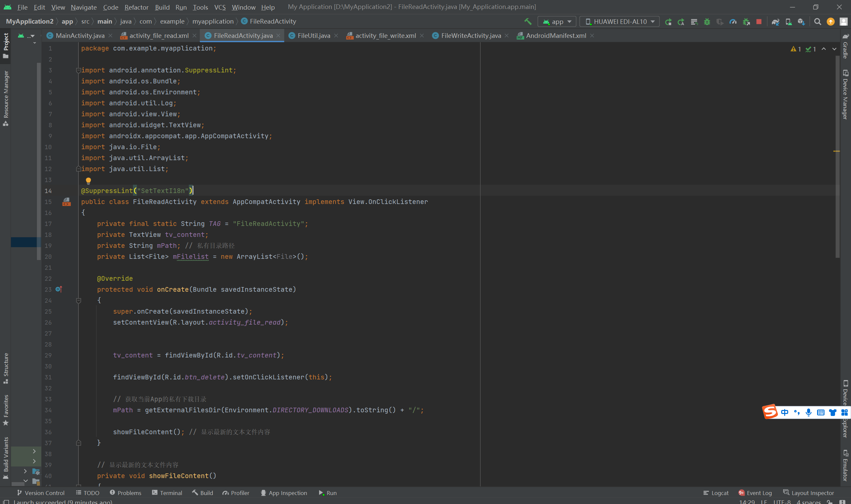Screen dimensions: 851x504
Task: Open the Refactor menu
Action: coord(136,7)
